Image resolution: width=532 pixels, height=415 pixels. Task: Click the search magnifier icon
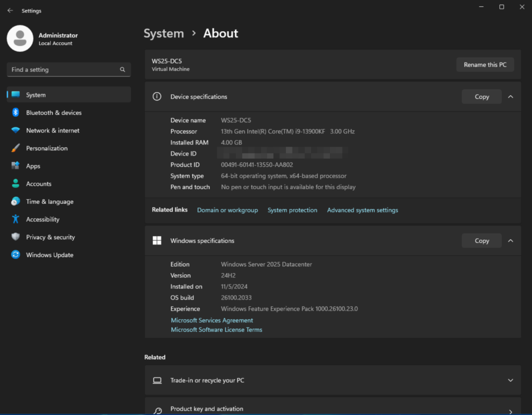(123, 70)
